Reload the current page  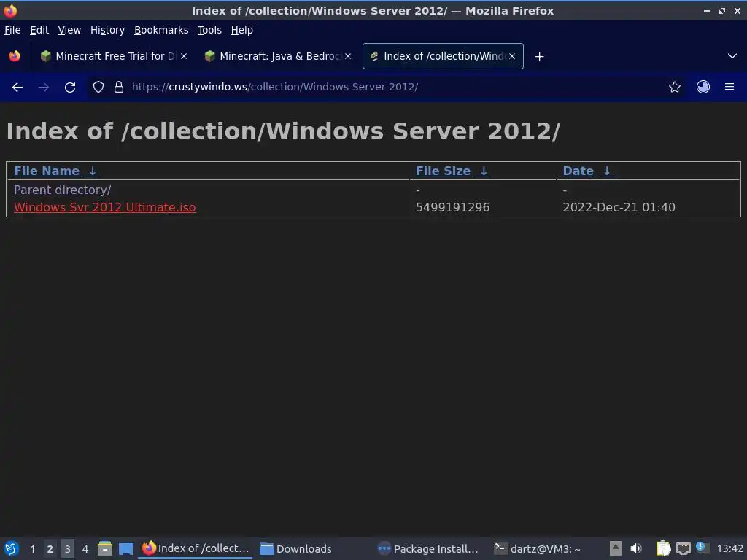(70, 87)
